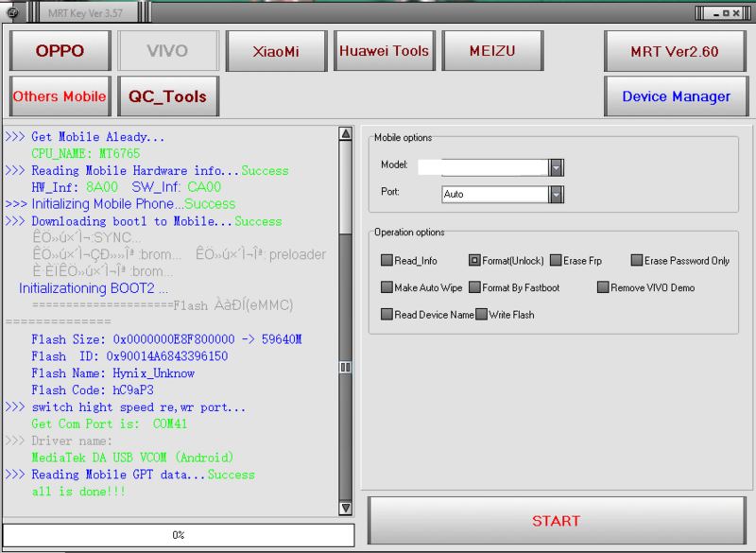Click 'switch hight speed re,wr port...' line
This screenshot has width=756, height=553.
[126, 406]
